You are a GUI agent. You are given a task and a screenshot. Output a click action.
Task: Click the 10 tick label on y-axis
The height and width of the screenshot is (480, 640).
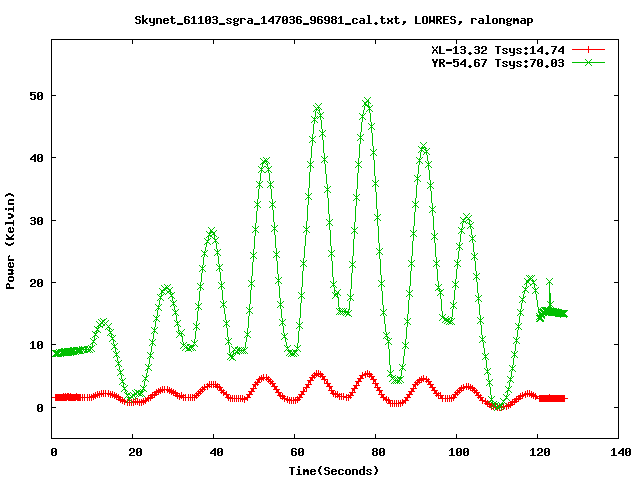pyautogui.click(x=34, y=346)
